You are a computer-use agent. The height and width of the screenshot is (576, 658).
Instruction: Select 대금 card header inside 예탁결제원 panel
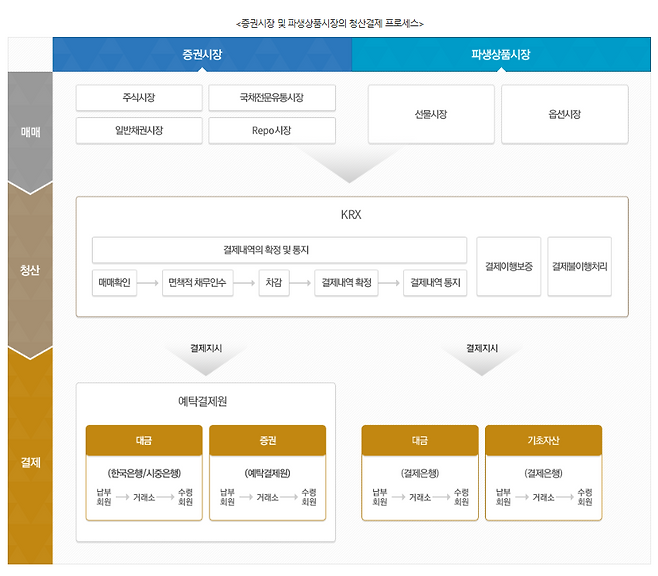click(x=144, y=440)
